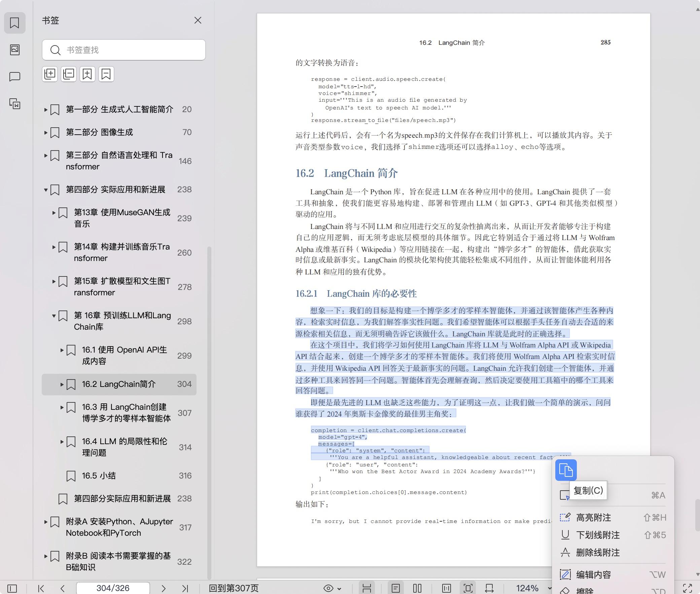This screenshot has width=700, height=594.
Task: Click the remove bookmark icon
Action: [x=106, y=74]
